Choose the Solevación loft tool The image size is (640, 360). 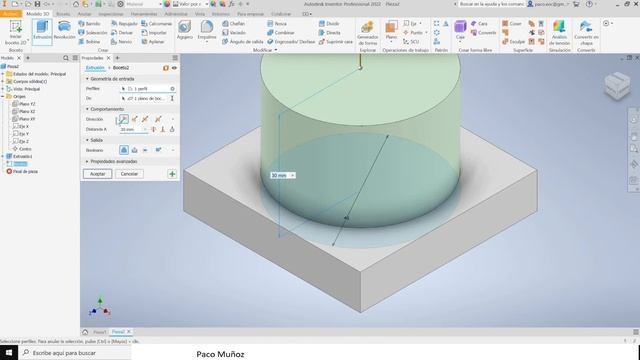point(93,33)
